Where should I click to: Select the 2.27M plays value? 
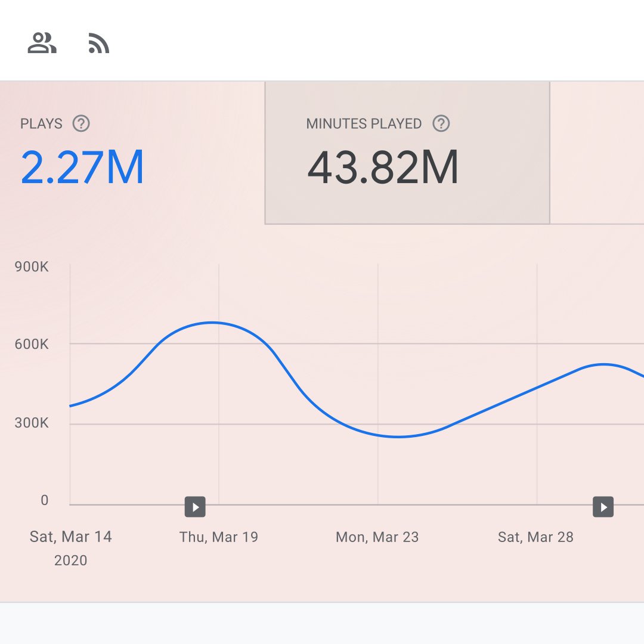click(x=82, y=167)
